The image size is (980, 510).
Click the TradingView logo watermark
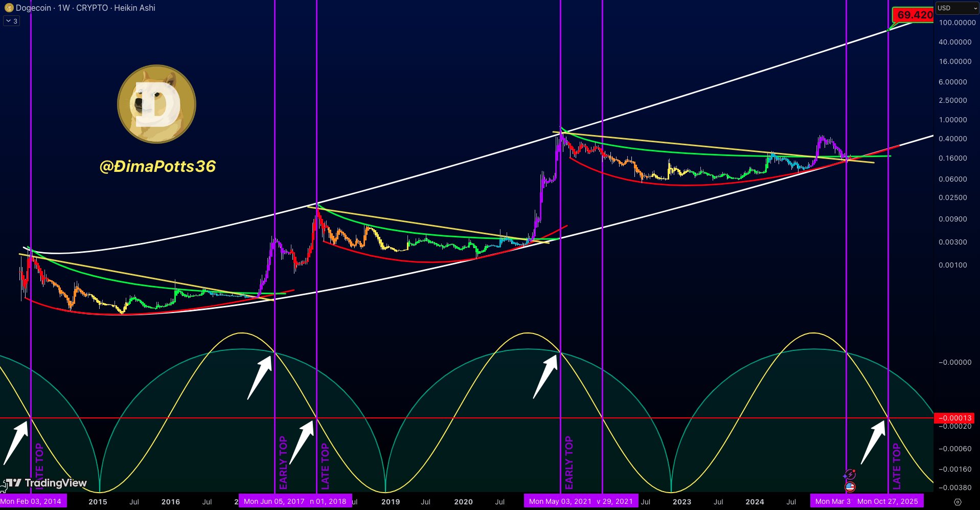coord(46,483)
